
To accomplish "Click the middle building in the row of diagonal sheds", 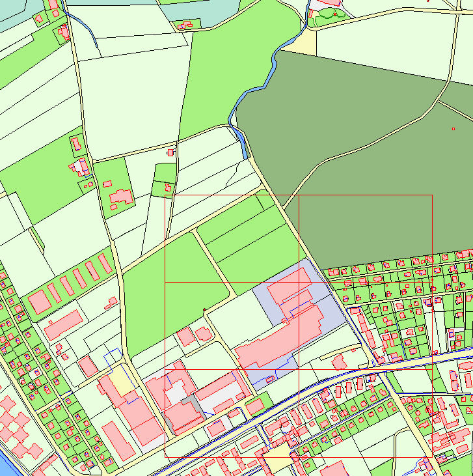I will (80, 279).
